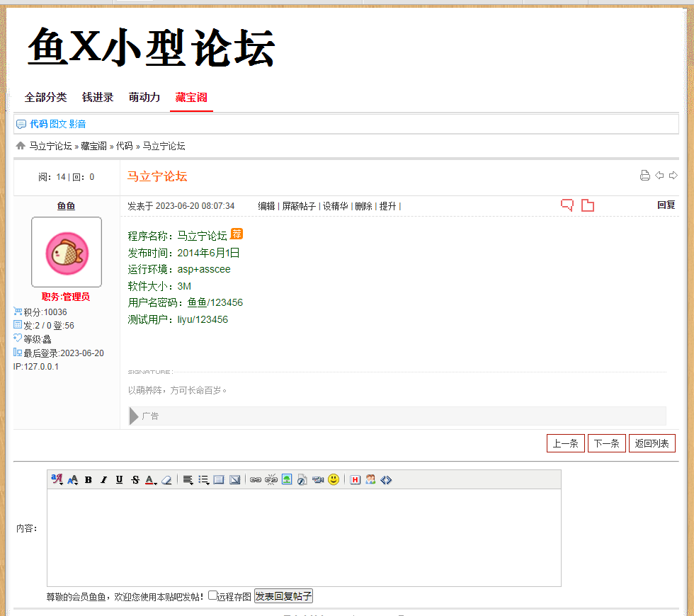Viewport: 694px width, 616px height.
Task: Open the 影音 sub-category link
Action: click(77, 124)
